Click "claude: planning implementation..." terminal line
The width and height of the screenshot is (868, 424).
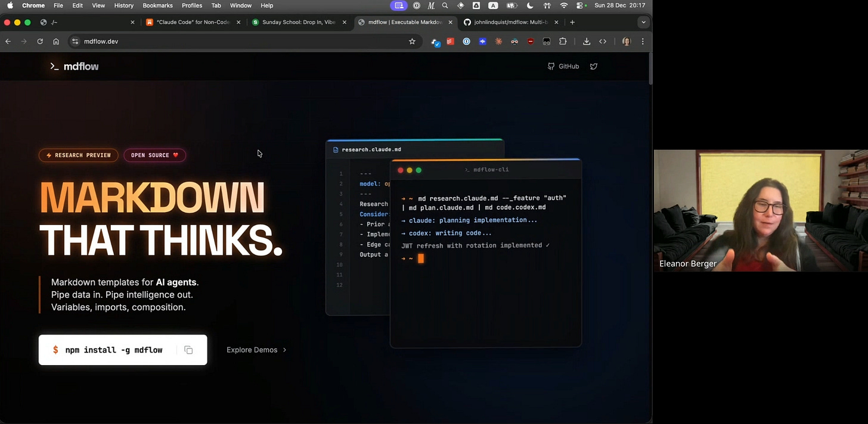(469, 220)
